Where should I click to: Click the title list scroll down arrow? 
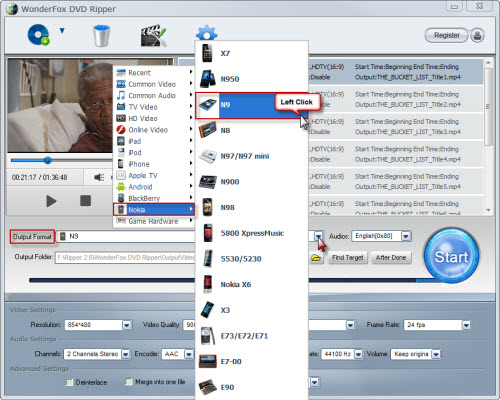[x=488, y=210]
